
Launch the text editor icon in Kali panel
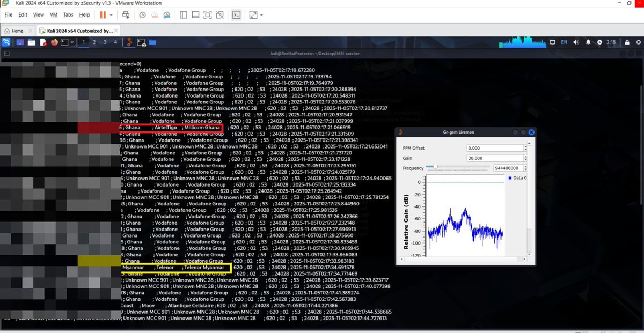click(43, 42)
